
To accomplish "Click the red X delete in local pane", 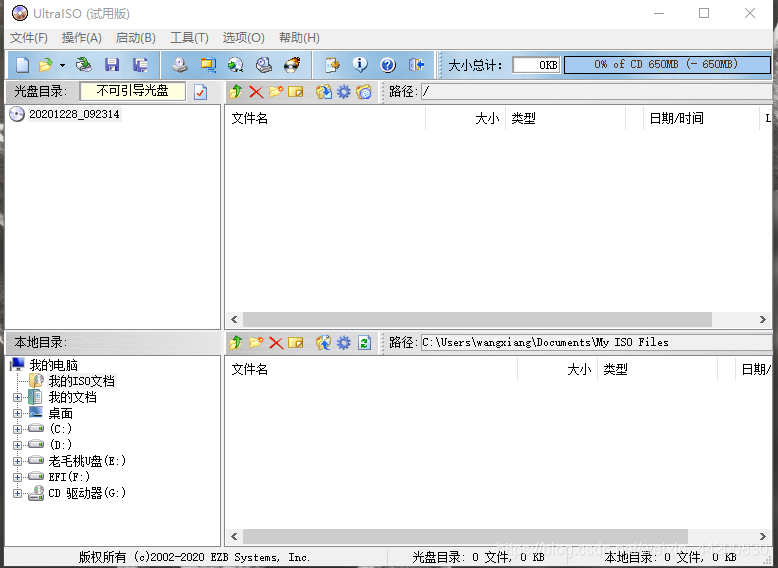I will 276,343.
